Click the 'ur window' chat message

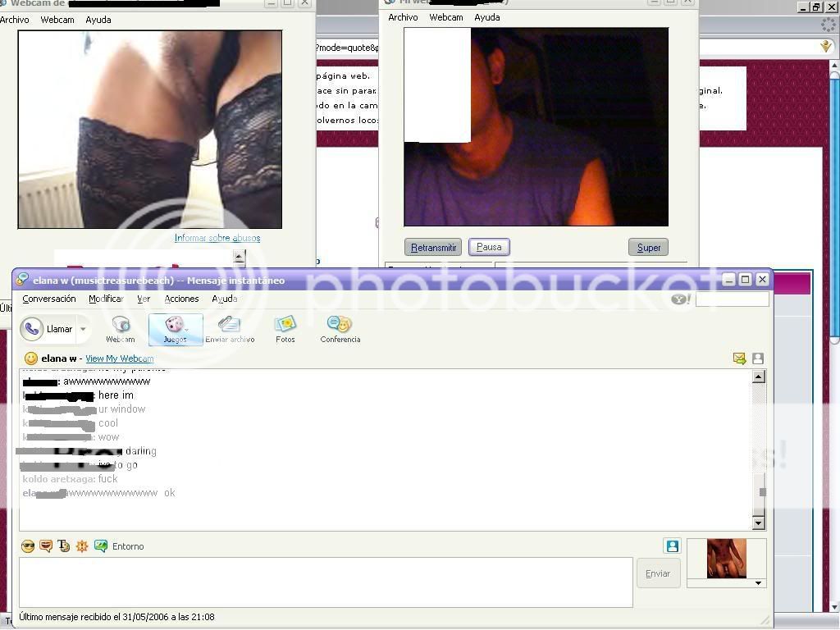[121, 409]
